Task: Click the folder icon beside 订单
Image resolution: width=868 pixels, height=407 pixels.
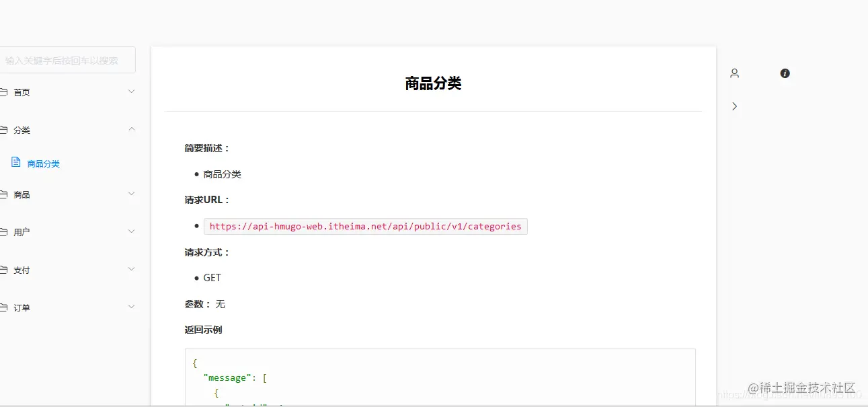Action: [x=3, y=307]
